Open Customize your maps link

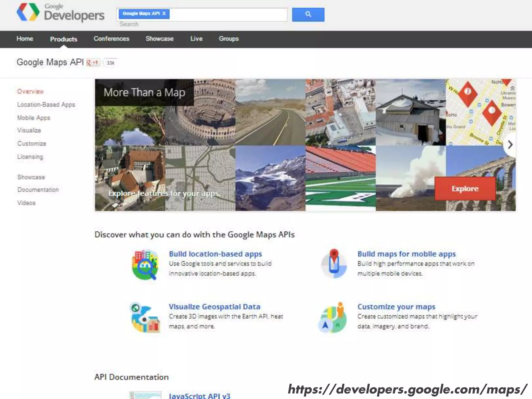coord(396,307)
